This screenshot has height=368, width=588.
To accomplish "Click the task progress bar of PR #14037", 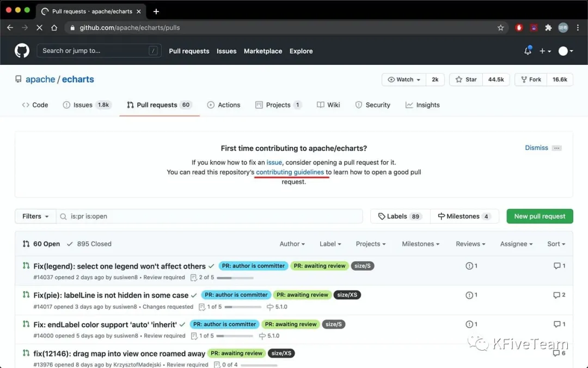I will [x=235, y=278].
